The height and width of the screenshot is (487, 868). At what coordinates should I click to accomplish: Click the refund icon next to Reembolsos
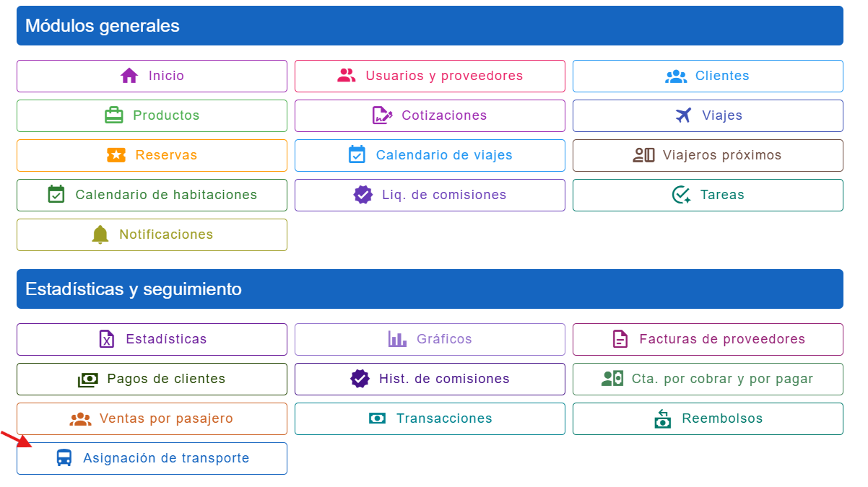coord(663,418)
